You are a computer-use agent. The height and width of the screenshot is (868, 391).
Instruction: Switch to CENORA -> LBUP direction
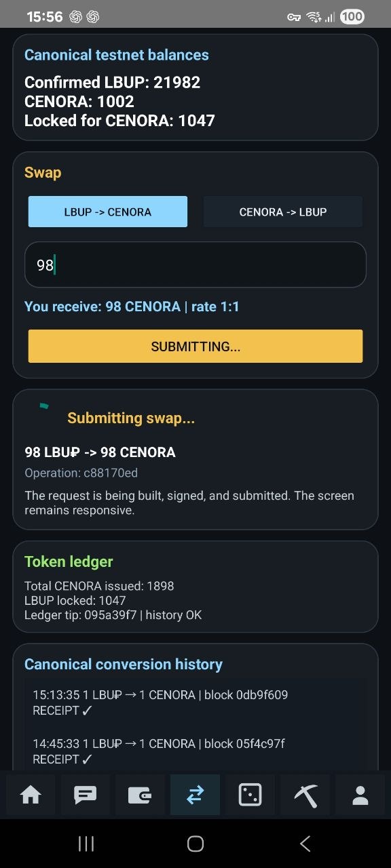tap(283, 212)
